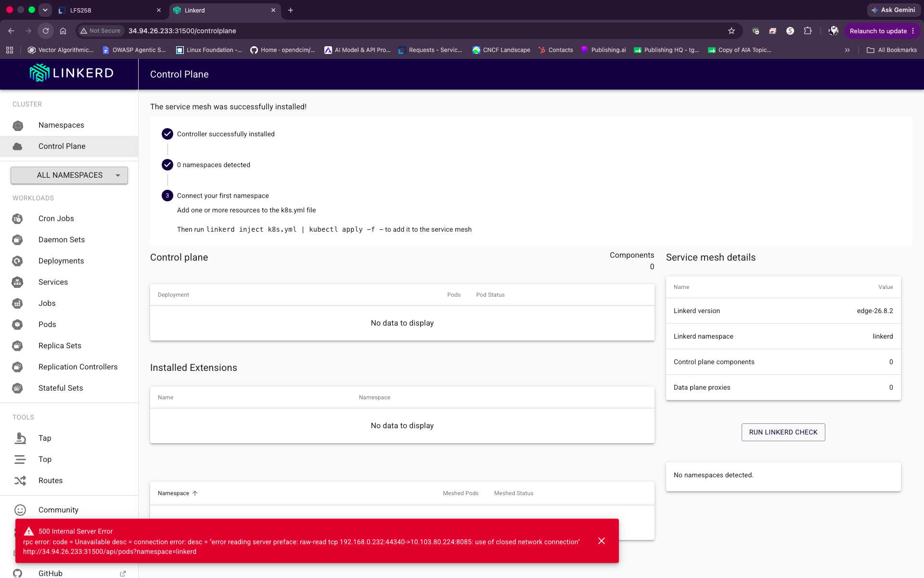This screenshot has width=924, height=578.
Task: Select the Linkerd browser tab
Action: click(225, 10)
